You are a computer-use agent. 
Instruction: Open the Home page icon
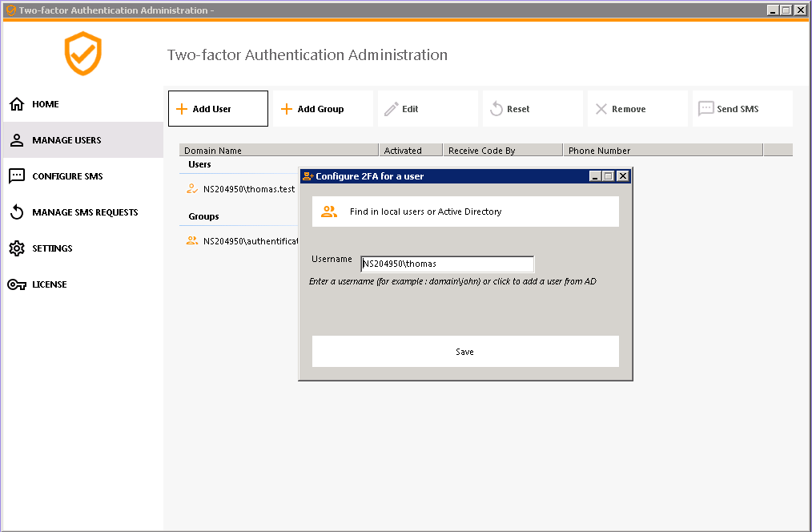(17, 104)
